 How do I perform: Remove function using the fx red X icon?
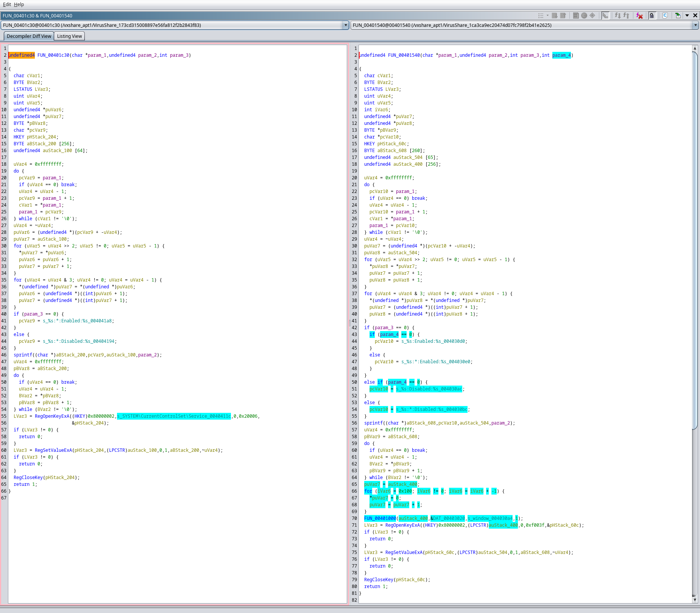pos(639,16)
